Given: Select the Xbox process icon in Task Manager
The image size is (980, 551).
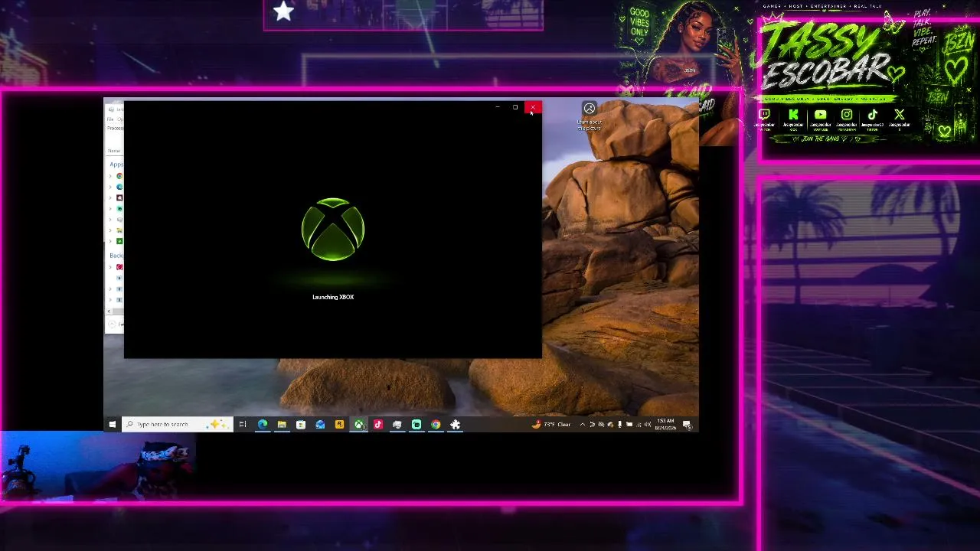Looking at the screenshot, I should (119, 241).
